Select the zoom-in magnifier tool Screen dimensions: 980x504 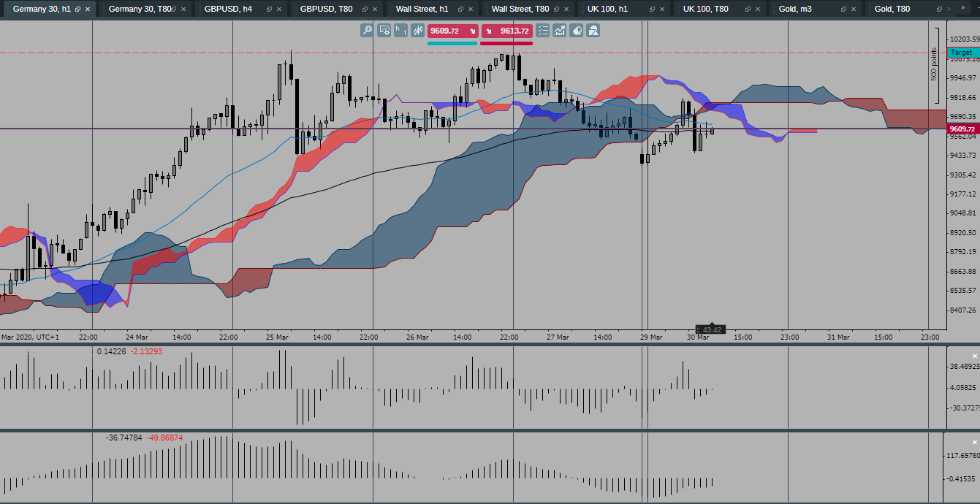point(366,31)
